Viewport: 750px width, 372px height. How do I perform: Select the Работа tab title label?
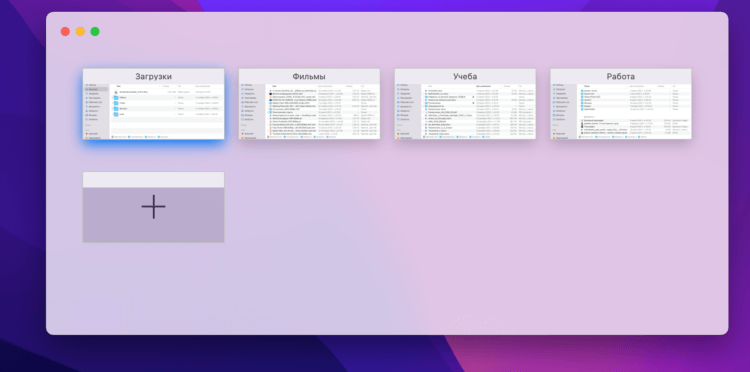pos(621,77)
